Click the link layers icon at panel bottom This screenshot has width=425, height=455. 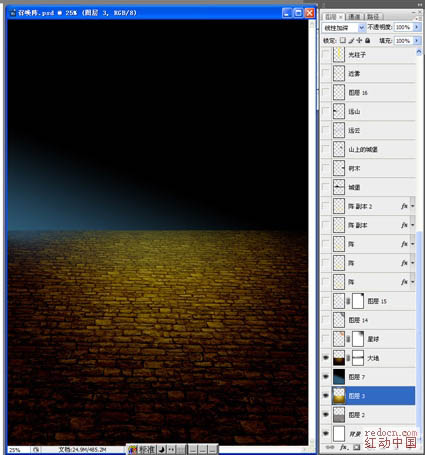(330, 447)
